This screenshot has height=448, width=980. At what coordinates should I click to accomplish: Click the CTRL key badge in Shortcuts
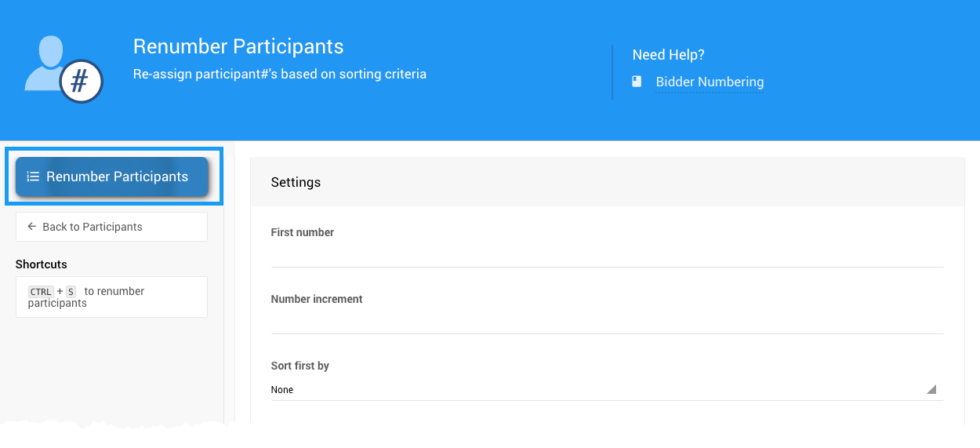point(41,292)
